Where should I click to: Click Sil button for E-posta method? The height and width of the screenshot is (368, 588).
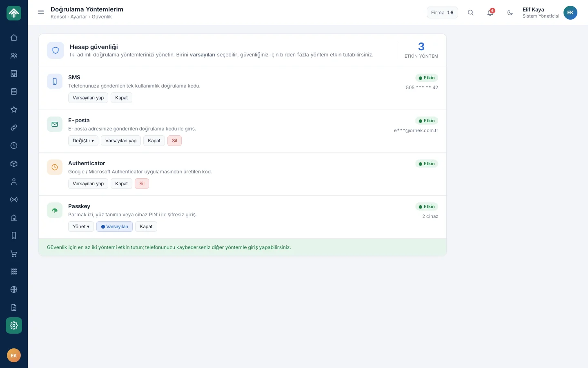point(174,141)
